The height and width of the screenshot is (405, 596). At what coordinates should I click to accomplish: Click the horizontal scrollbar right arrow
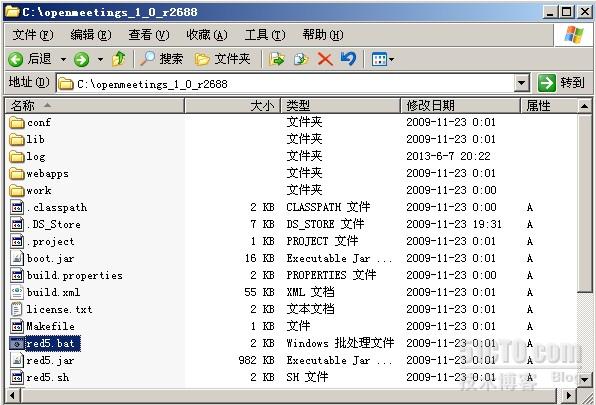point(568,396)
